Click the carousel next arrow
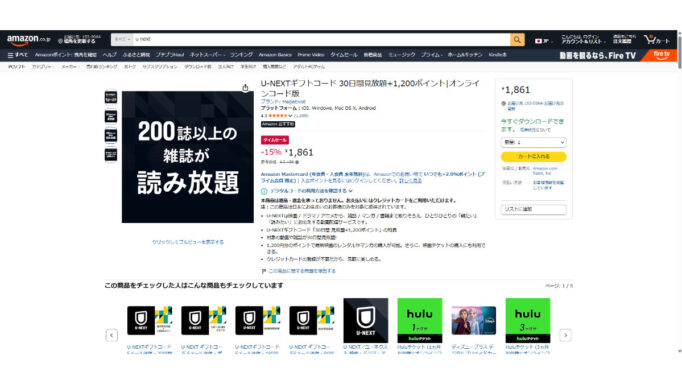This screenshot has height=384, width=682. pos(565,335)
